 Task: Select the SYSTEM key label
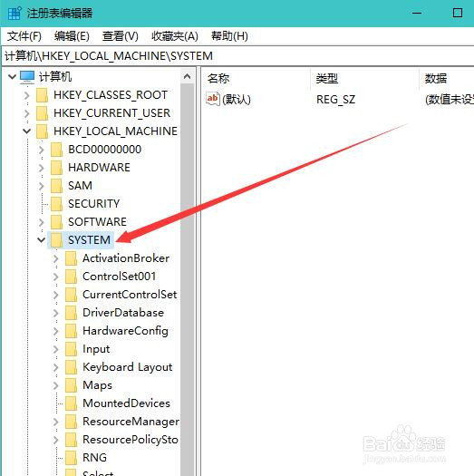(x=89, y=240)
